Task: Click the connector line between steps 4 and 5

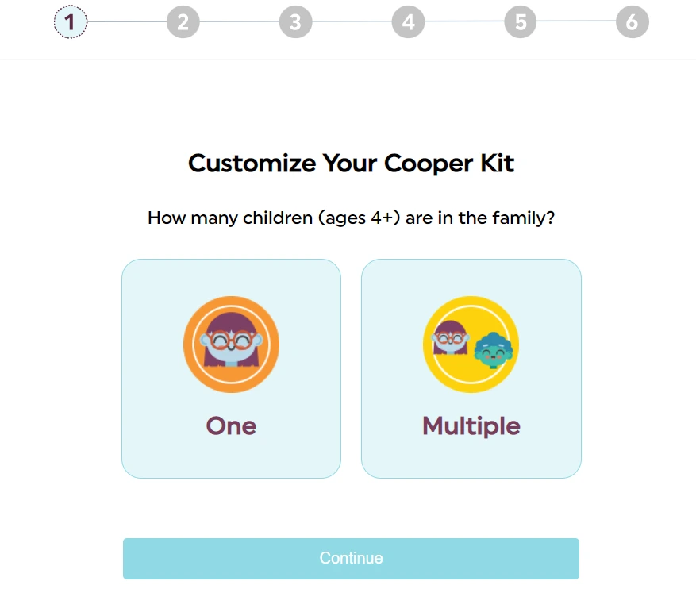Action: 464,21
